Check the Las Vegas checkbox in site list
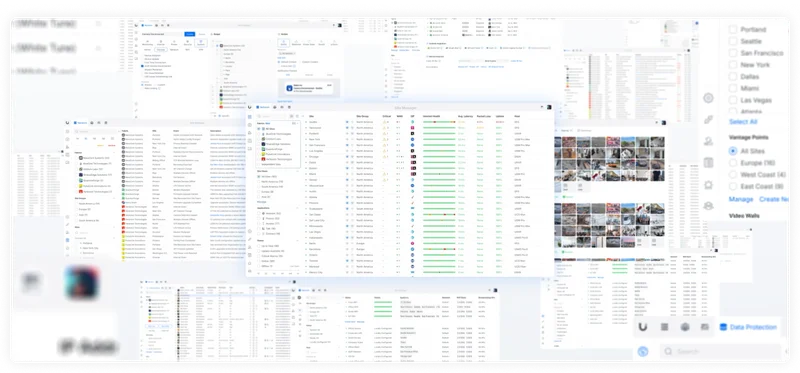The image size is (800, 373). (733, 100)
